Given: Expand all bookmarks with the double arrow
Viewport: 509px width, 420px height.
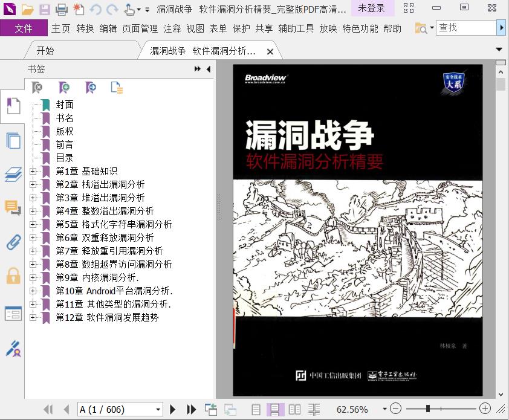Looking at the screenshot, I should pos(197,69).
